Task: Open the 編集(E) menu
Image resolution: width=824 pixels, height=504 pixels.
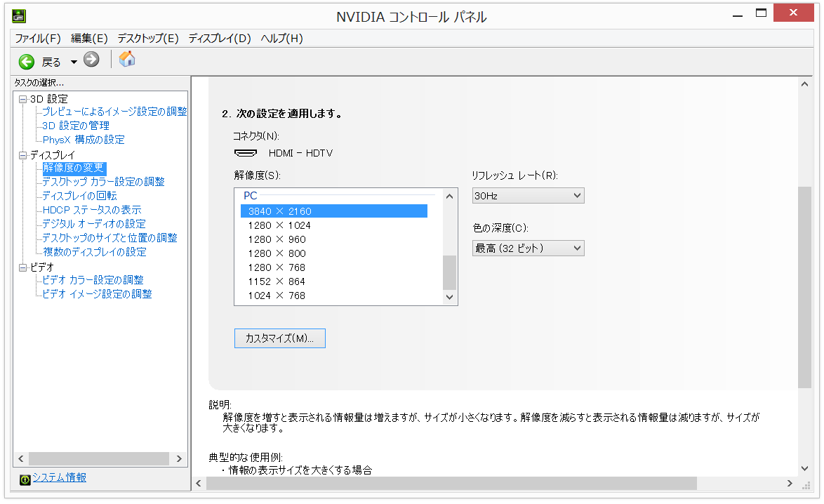Action: point(89,39)
